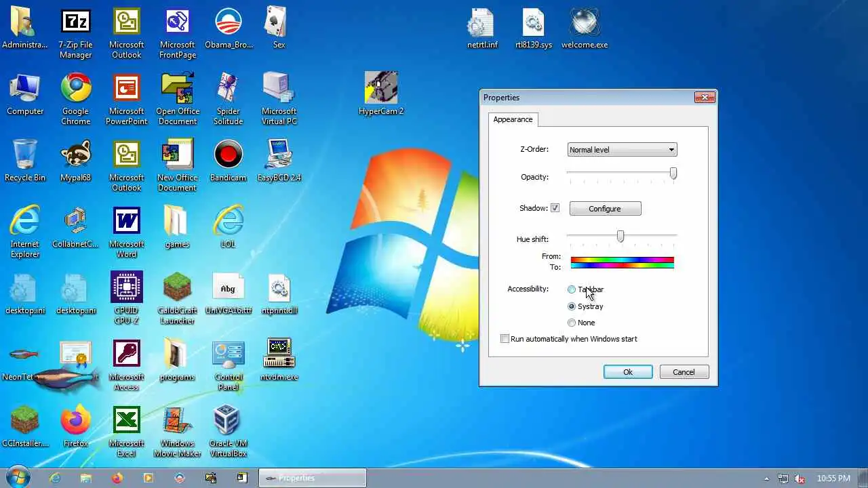868x488 pixels.
Task: Select the GPUID CPU-Z desktop icon
Action: point(127,299)
